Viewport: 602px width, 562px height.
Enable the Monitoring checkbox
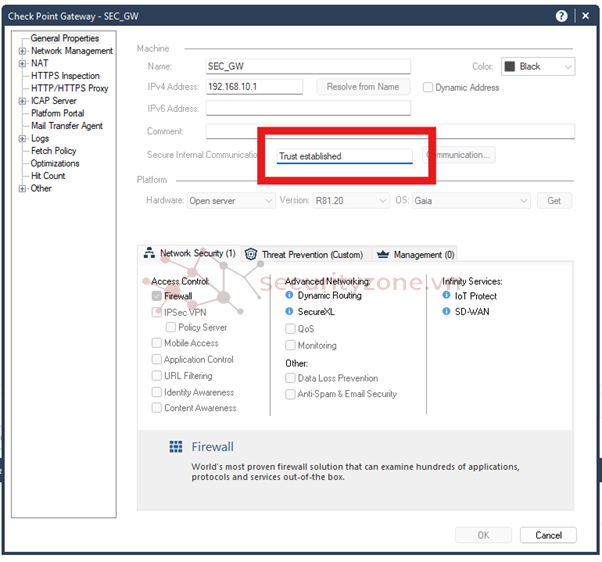click(290, 345)
